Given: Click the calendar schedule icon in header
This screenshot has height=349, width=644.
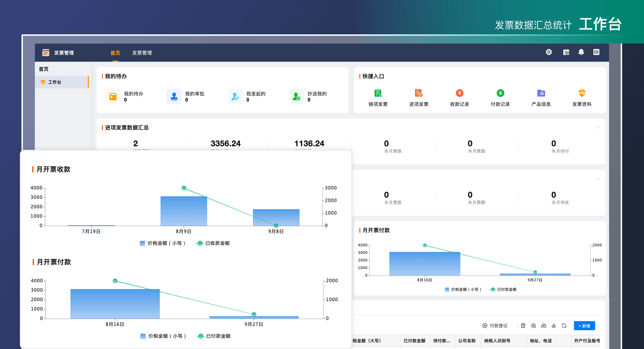Looking at the screenshot, I should click(566, 52).
